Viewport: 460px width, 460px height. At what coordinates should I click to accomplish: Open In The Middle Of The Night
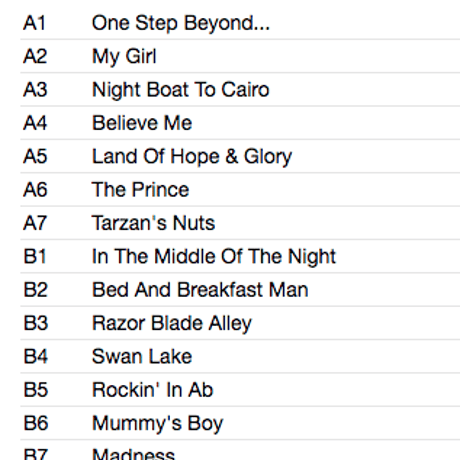click(214, 257)
